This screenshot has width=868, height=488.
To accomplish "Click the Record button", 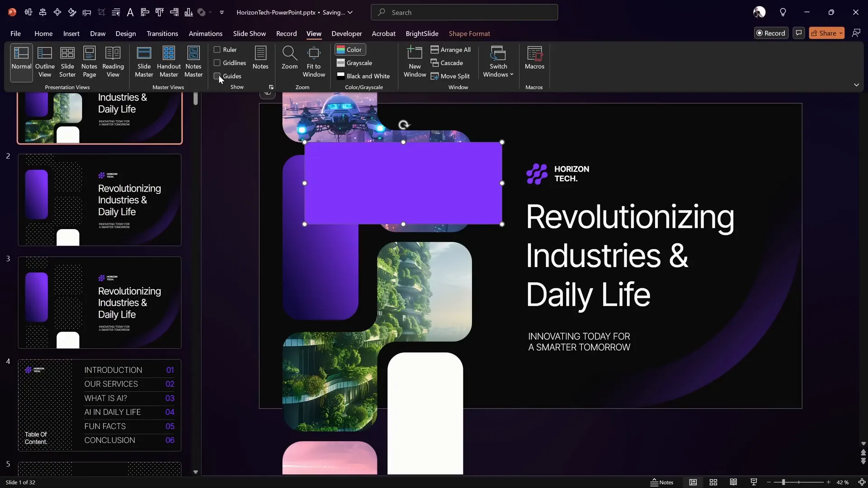I will click(771, 33).
